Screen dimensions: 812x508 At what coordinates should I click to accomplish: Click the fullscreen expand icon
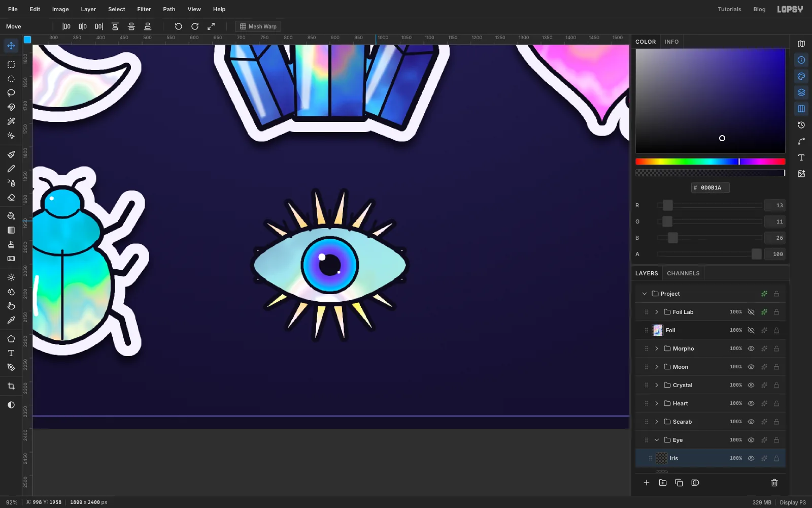coord(211,26)
